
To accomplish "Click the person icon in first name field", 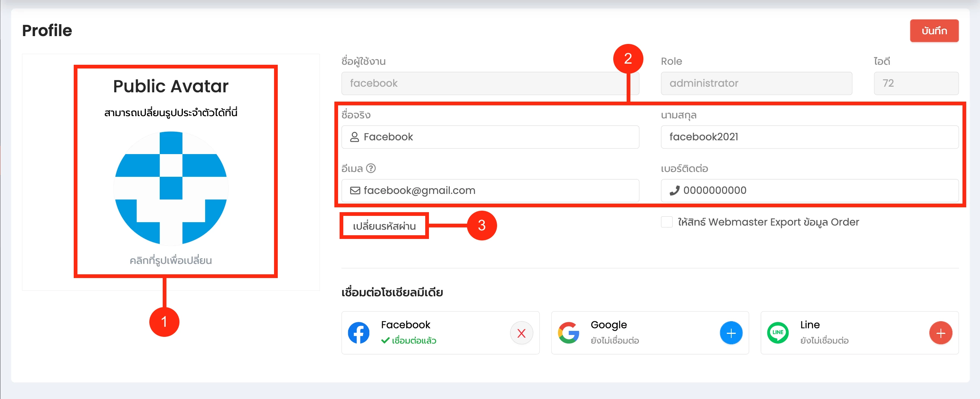I will (x=354, y=137).
